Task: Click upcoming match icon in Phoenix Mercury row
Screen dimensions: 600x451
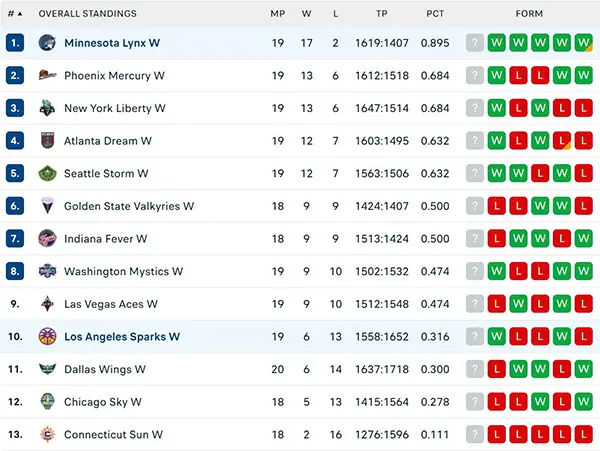Action: (475, 75)
